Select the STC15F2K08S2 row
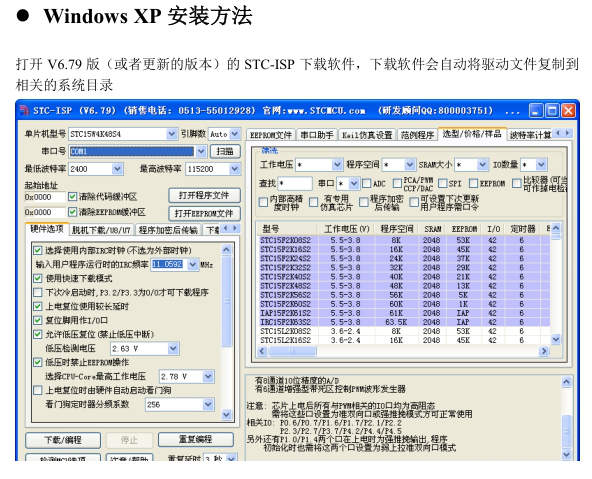This screenshot has width=592, height=479. (x=404, y=240)
